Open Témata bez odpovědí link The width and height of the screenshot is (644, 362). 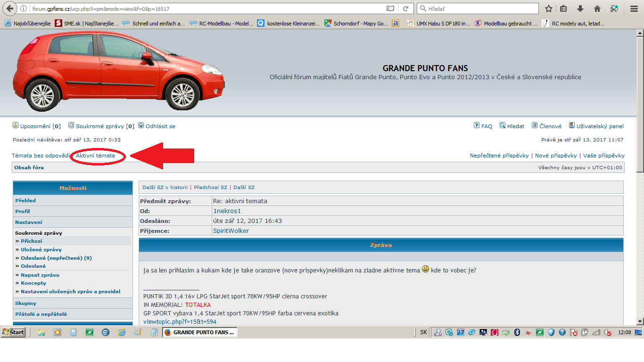click(41, 156)
